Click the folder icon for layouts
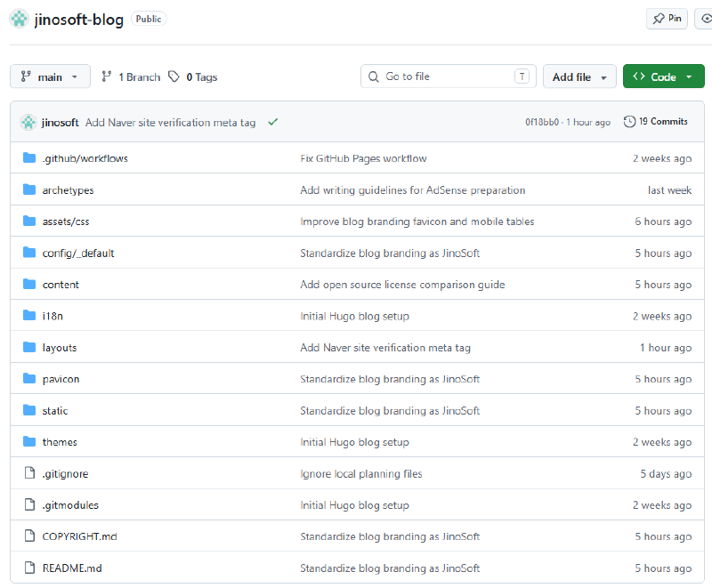The width and height of the screenshot is (712, 588). [x=29, y=347]
